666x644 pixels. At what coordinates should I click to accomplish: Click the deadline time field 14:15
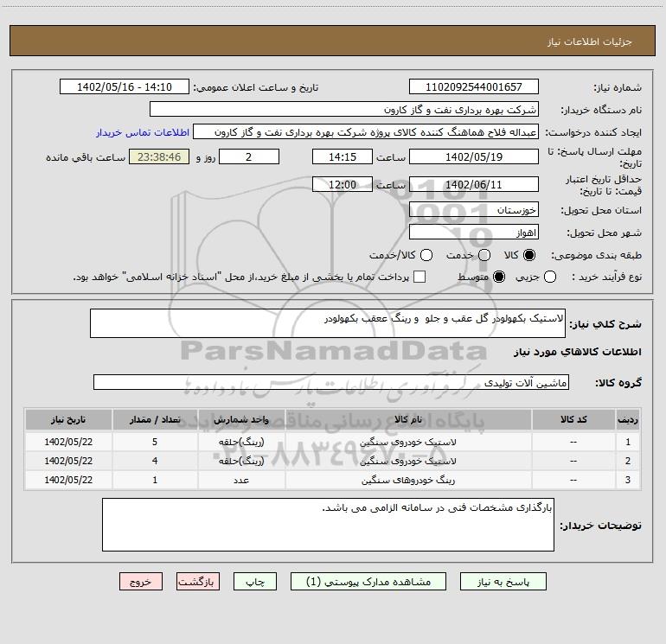tap(343, 156)
